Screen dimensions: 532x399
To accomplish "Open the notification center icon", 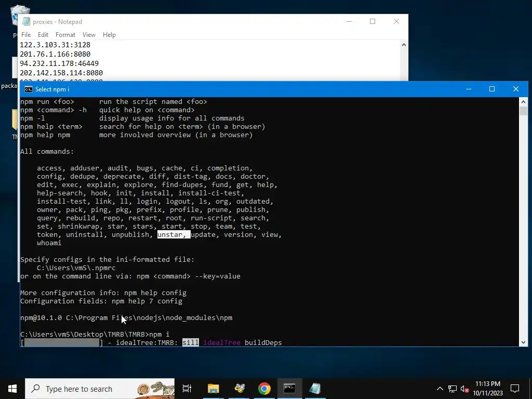I will point(515,389).
